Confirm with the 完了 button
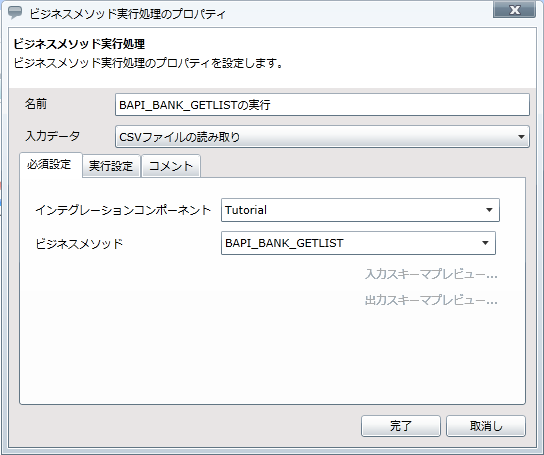The width and height of the screenshot is (544, 455). [x=401, y=426]
